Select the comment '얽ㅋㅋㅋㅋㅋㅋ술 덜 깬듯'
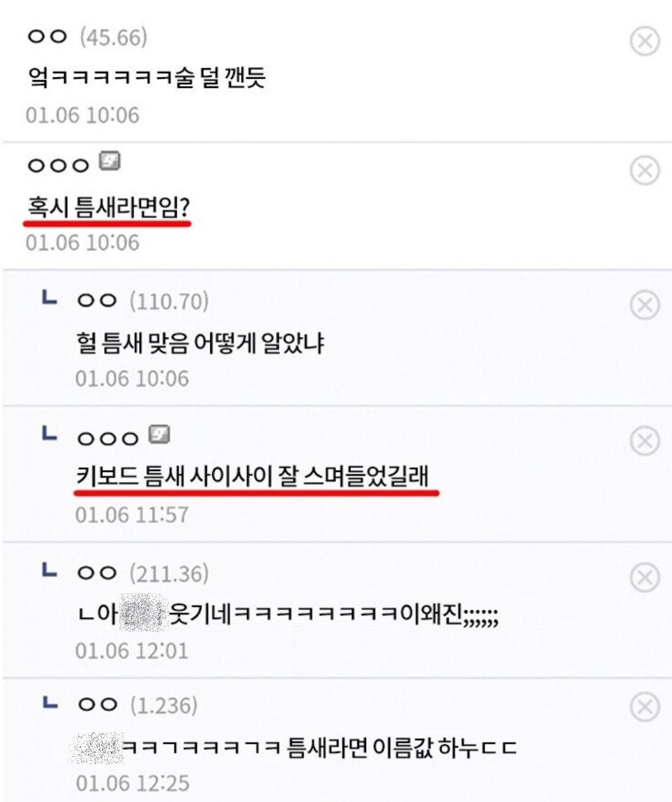Image resolution: width=672 pixels, height=802 pixels. (147, 77)
